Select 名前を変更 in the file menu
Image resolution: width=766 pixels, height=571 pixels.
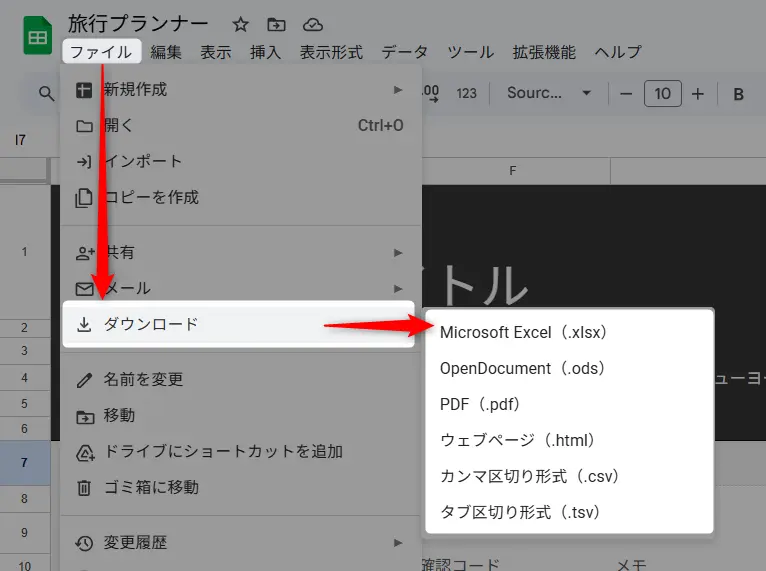click(143, 379)
